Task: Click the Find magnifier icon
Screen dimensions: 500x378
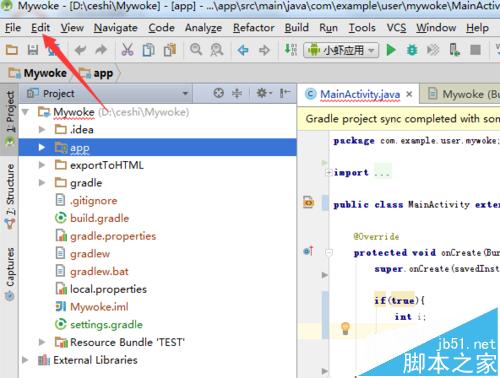Action: (x=196, y=50)
